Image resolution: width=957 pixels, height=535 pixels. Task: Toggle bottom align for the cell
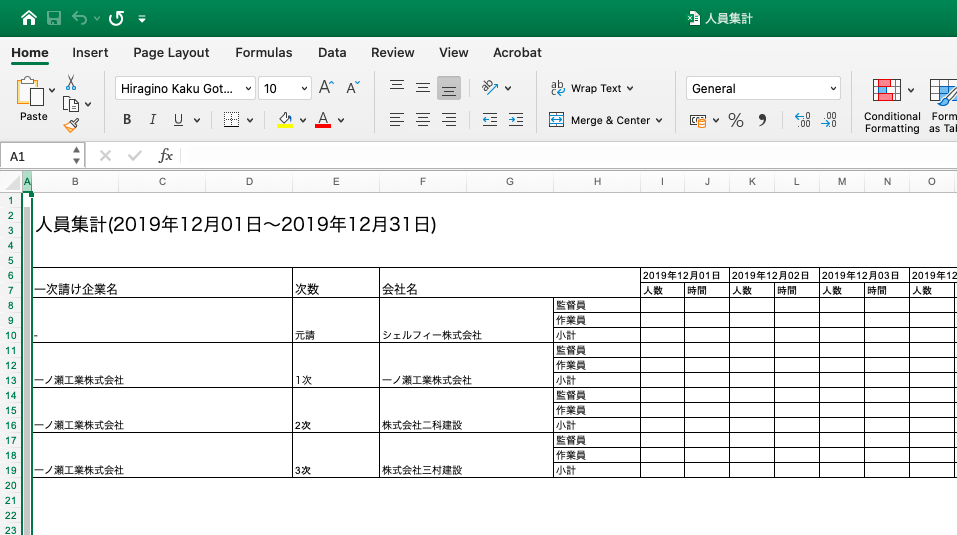[449, 88]
